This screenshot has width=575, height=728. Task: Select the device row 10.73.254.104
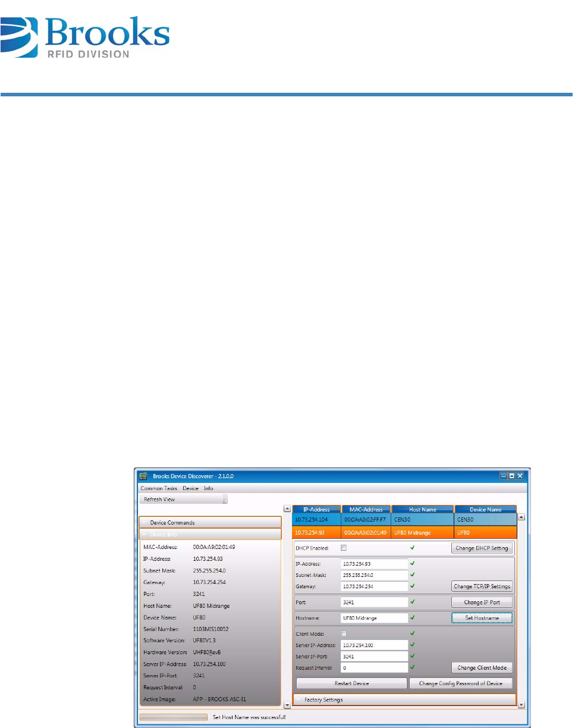404,520
